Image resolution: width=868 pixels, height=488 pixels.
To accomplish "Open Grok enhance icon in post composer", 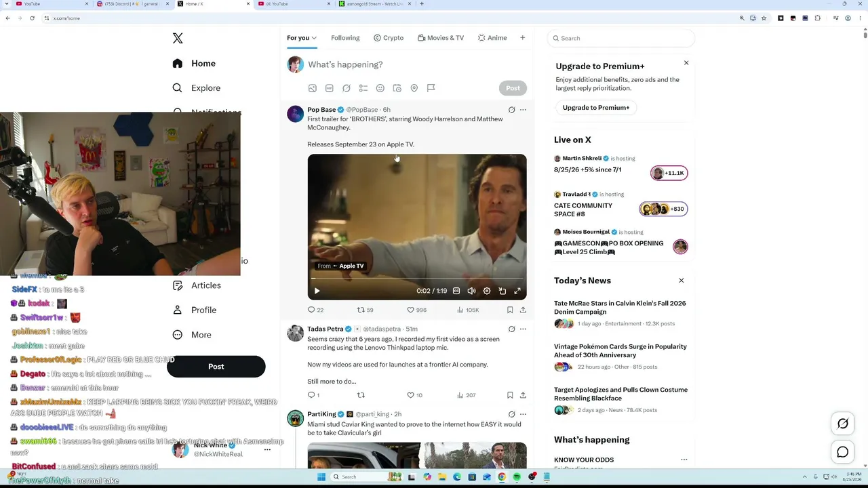I will (x=346, y=88).
